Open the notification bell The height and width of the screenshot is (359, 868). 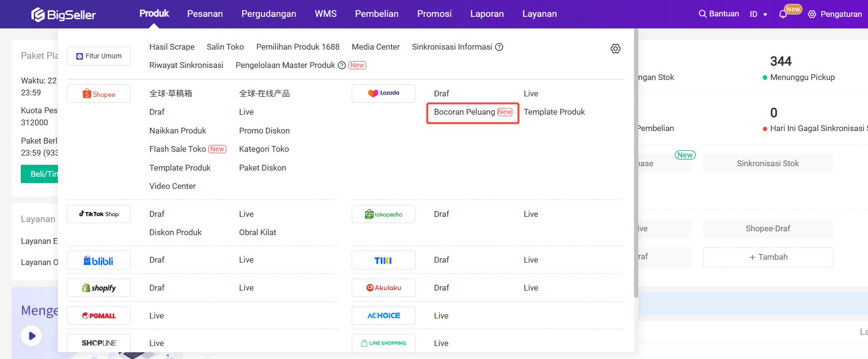pyautogui.click(x=783, y=14)
